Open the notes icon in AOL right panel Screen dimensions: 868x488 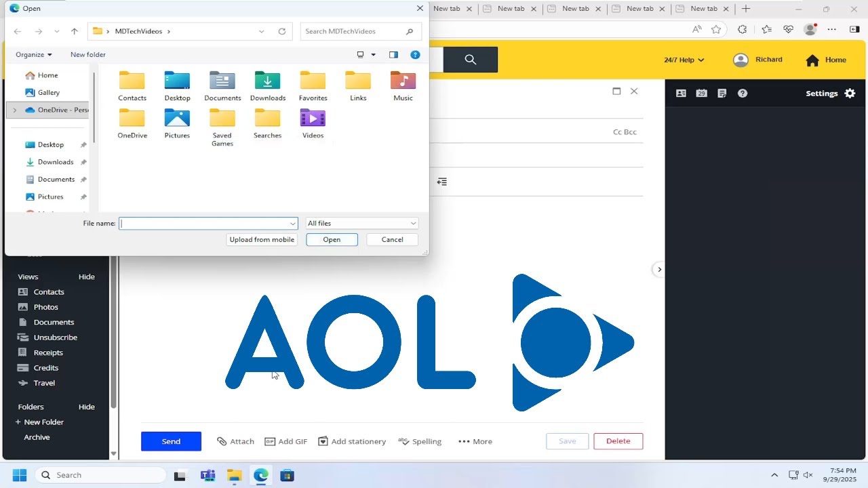(722, 94)
